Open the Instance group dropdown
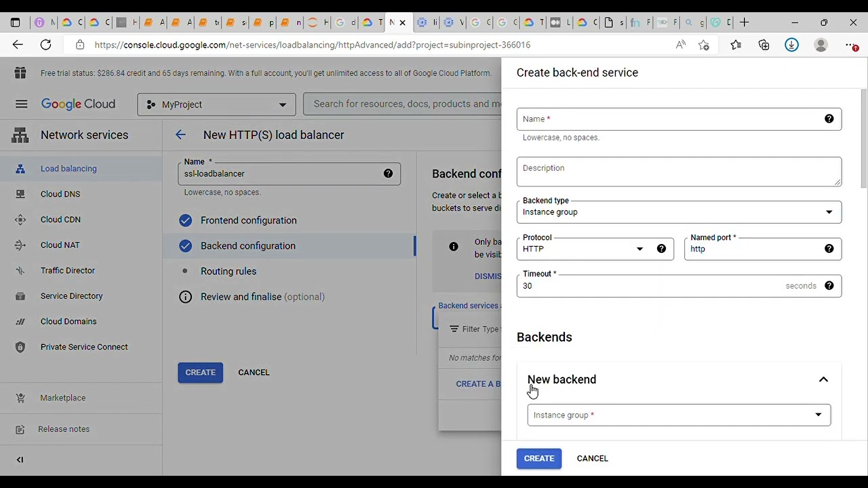Image resolution: width=868 pixels, height=488 pixels. pos(679,415)
